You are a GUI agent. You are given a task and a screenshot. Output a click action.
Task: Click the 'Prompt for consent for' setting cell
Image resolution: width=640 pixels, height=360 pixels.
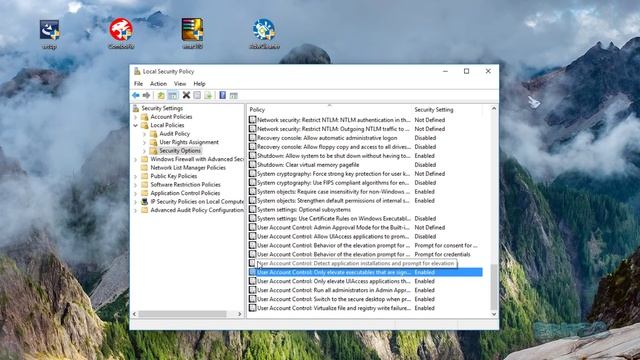446,246
